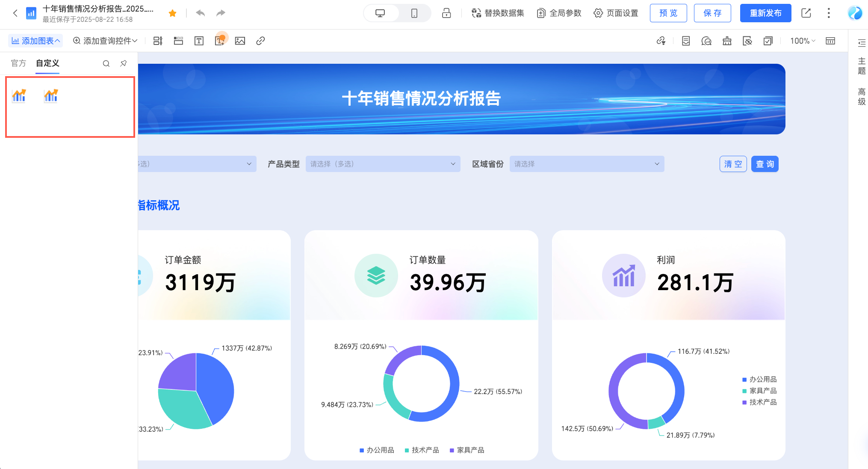The width and height of the screenshot is (868, 469).
Task: Switch to the 官方 tab
Action: (x=18, y=63)
